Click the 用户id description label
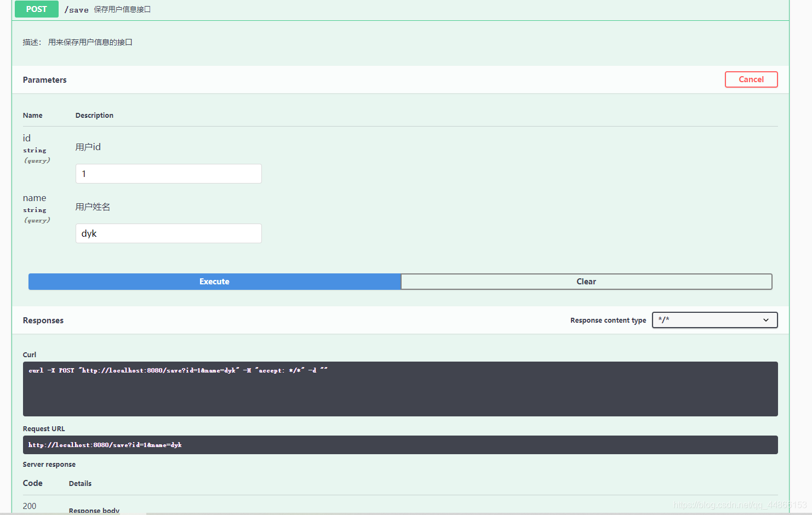This screenshot has width=812, height=515. (x=88, y=147)
